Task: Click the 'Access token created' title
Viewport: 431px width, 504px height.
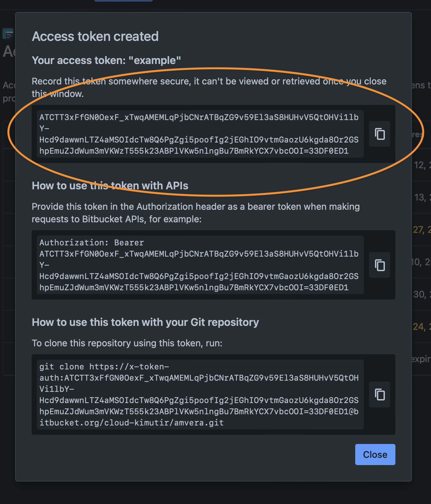Action: point(95,36)
